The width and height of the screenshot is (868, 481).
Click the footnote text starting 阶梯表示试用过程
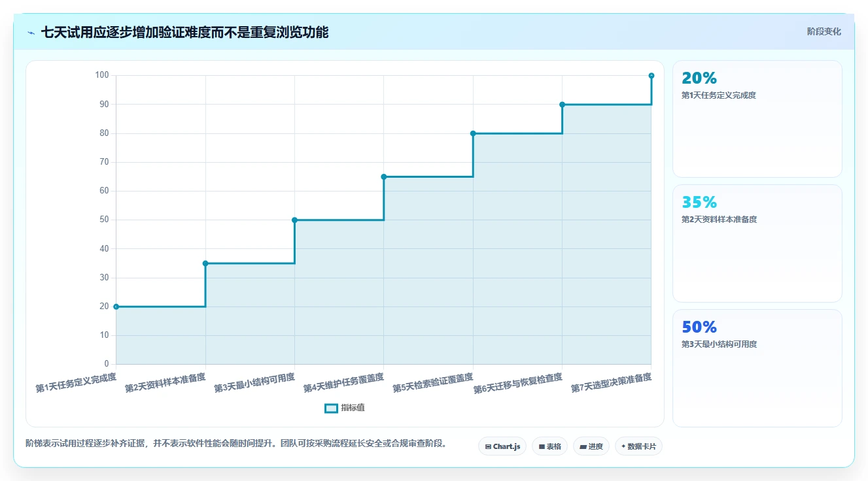(x=237, y=443)
